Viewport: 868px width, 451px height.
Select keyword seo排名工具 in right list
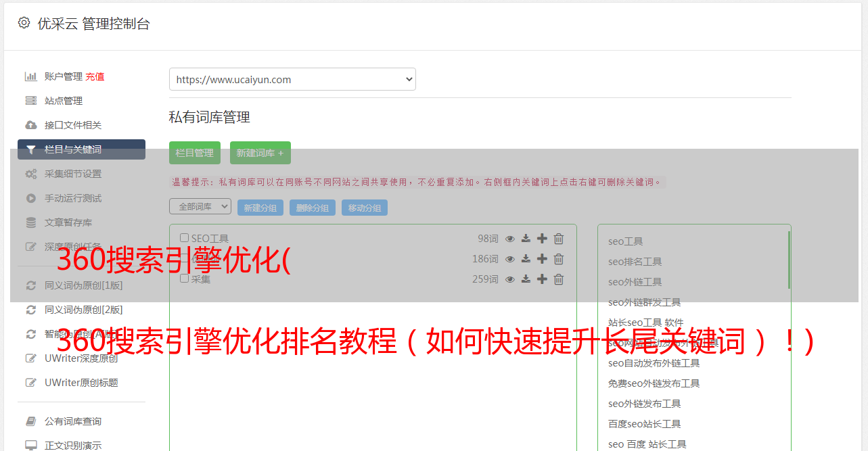coord(635,262)
